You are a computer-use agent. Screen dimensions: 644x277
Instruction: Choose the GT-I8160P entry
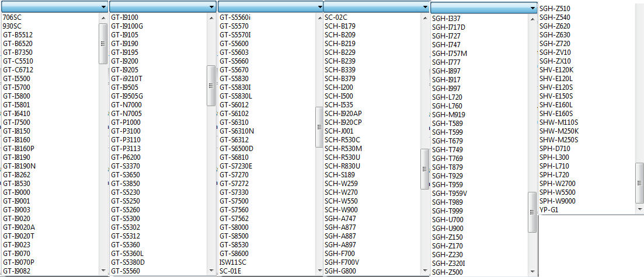19,149
